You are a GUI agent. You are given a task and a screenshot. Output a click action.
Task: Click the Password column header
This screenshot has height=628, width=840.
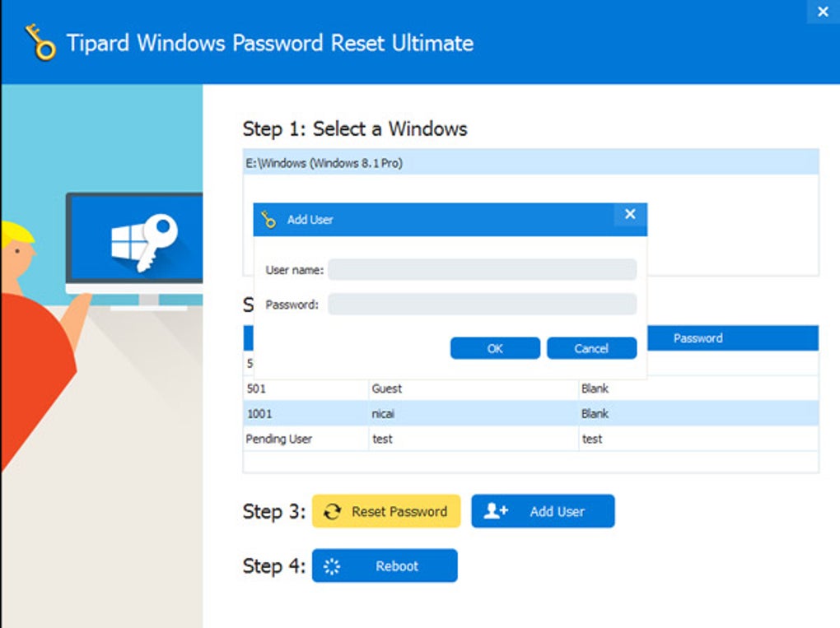698,338
